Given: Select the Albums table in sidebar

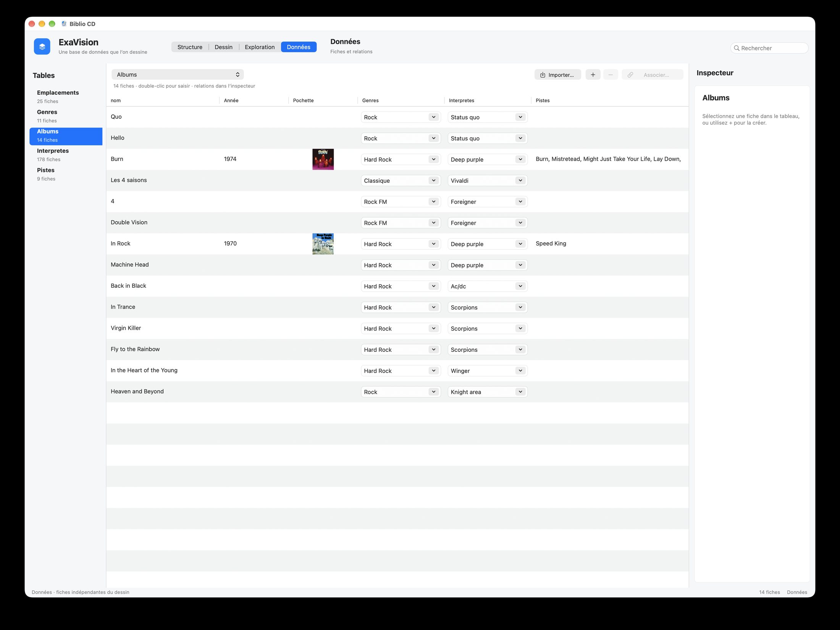Looking at the screenshot, I should coord(66,135).
